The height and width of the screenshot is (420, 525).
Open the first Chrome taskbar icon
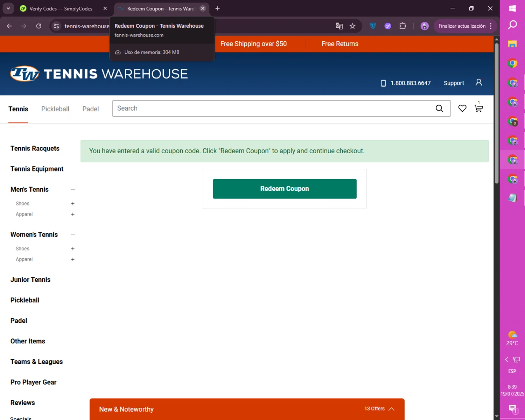(x=512, y=63)
